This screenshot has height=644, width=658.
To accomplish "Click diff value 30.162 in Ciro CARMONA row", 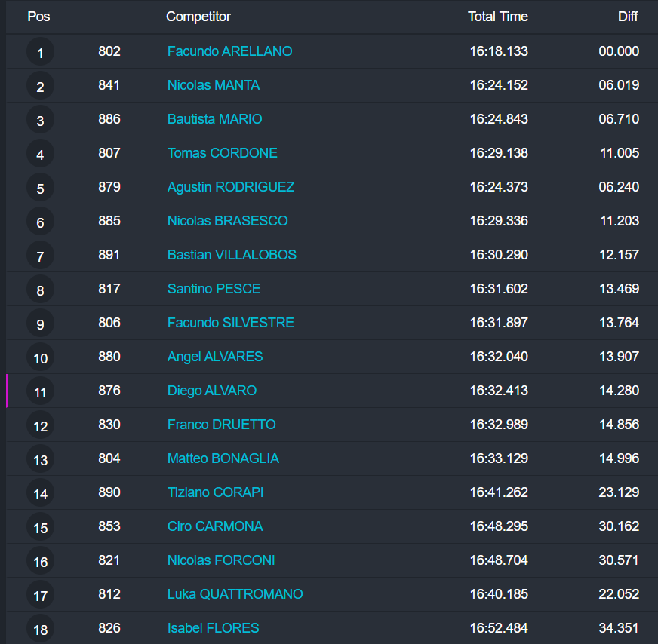I will 619,526.
